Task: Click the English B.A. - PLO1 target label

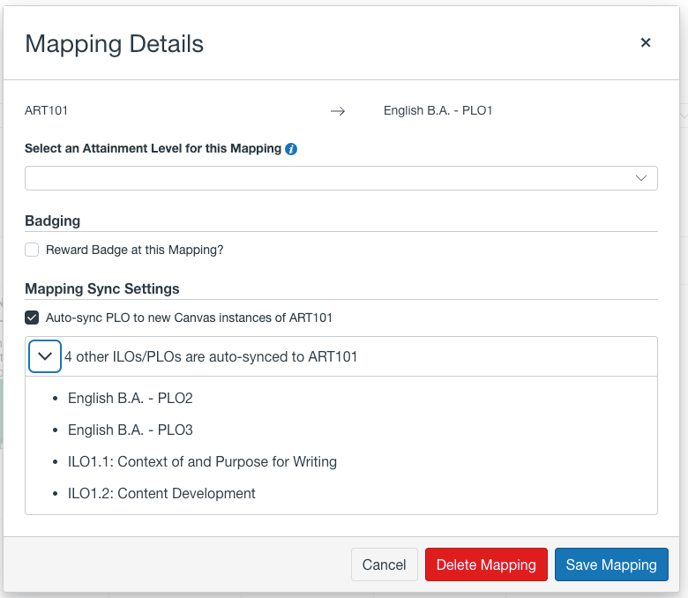Action: [x=438, y=111]
